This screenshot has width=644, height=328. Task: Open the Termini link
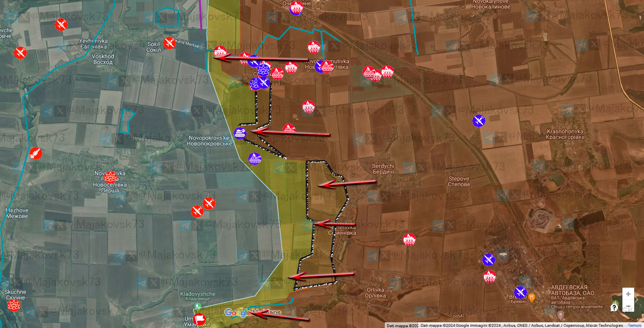coord(634,326)
